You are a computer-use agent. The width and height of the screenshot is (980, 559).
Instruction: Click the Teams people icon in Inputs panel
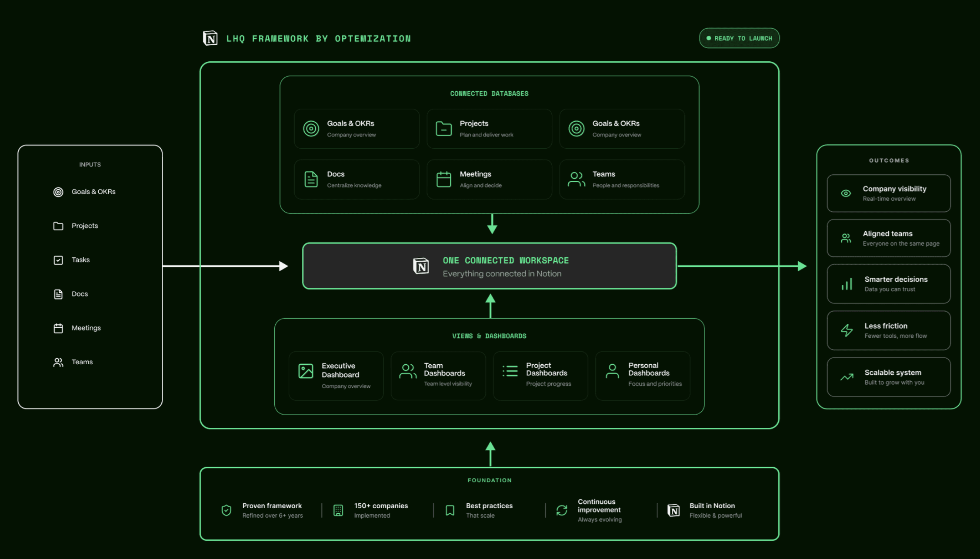(58, 363)
